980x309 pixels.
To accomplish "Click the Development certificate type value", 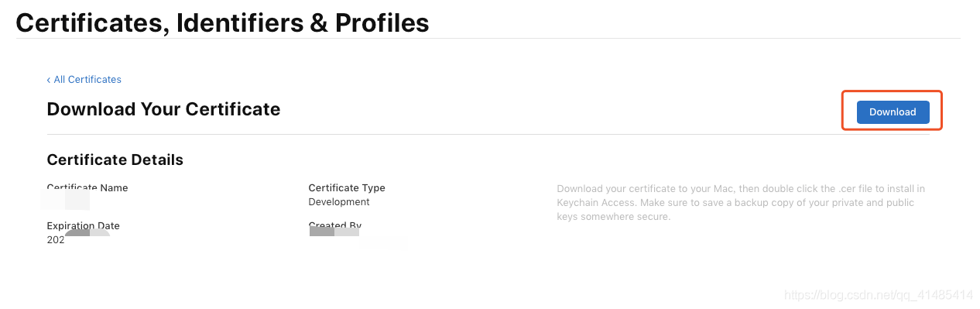I will tap(339, 202).
